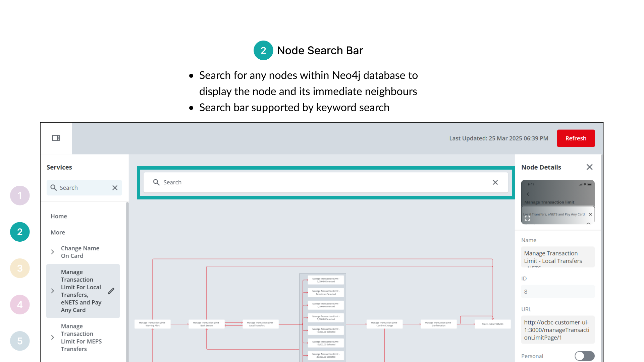Clear the node search bar
Screen dimensions: 644x362
(495, 182)
